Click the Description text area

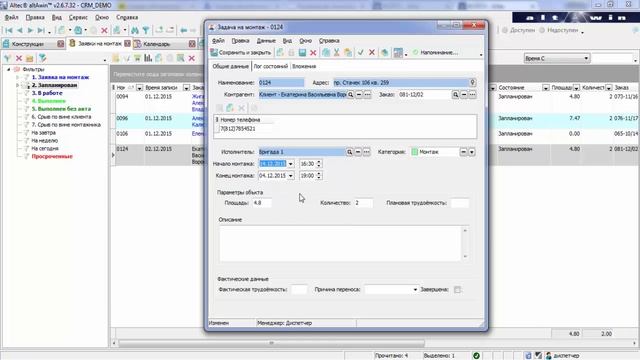(340, 244)
